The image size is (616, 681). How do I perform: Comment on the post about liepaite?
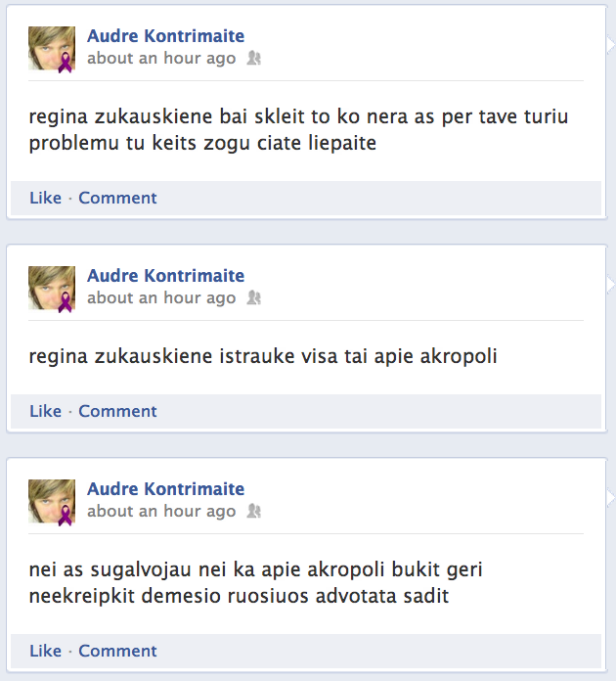click(x=117, y=198)
